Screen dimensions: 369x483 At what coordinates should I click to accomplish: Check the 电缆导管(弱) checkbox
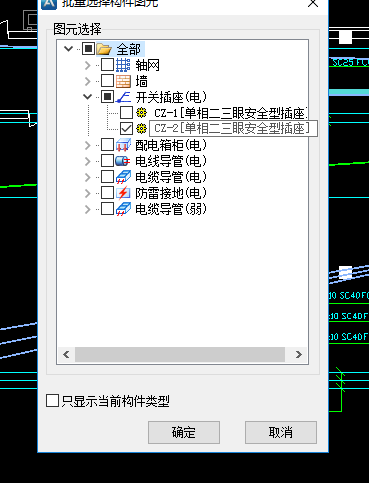[x=107, y=209]
